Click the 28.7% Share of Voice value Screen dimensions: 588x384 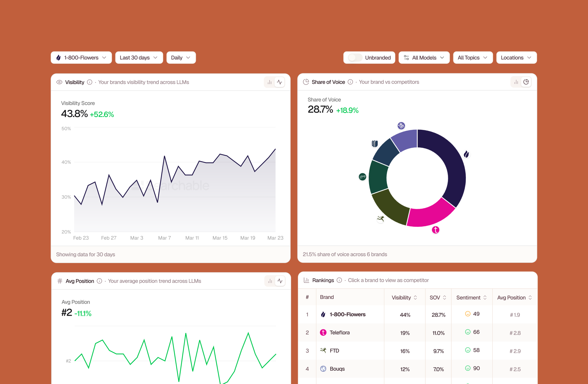(x=320, y=109)
